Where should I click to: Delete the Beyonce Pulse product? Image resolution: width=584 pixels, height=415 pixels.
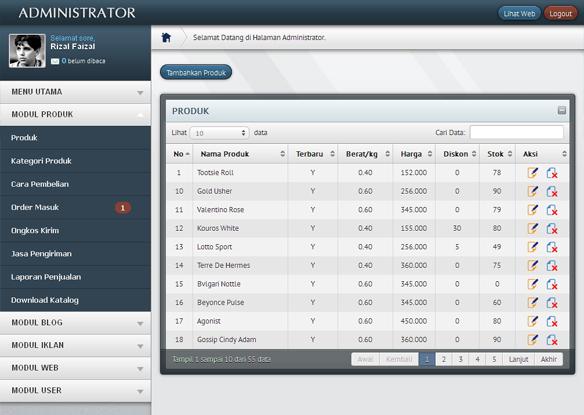(552, 302)
